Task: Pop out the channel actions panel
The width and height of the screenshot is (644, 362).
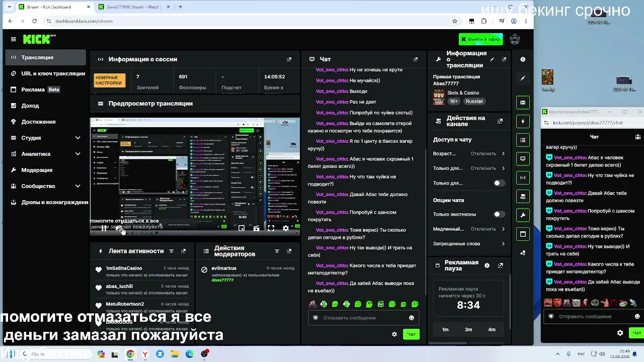Action: (x=500, y=121)
